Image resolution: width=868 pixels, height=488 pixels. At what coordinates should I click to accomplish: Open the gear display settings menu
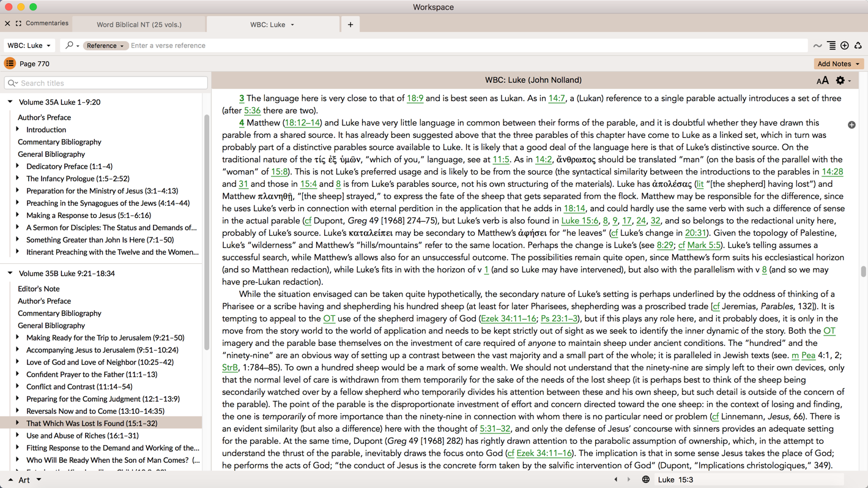pos(843,80)
